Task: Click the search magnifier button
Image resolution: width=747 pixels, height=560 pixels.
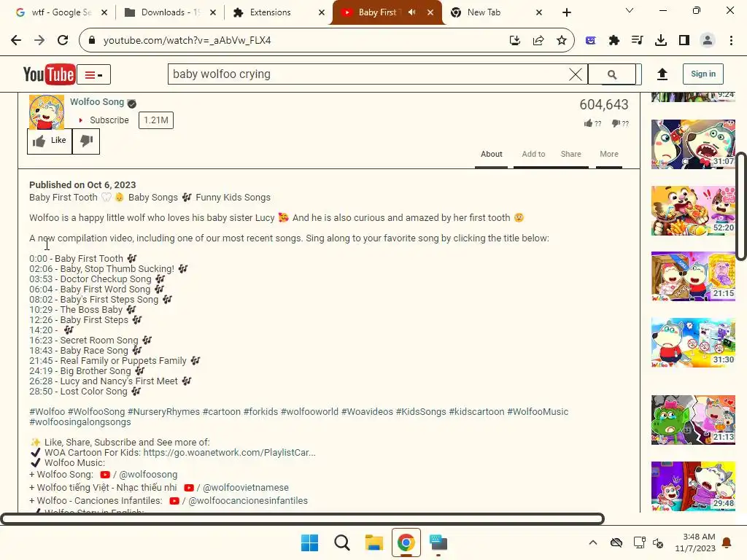Action: [612, 74]
